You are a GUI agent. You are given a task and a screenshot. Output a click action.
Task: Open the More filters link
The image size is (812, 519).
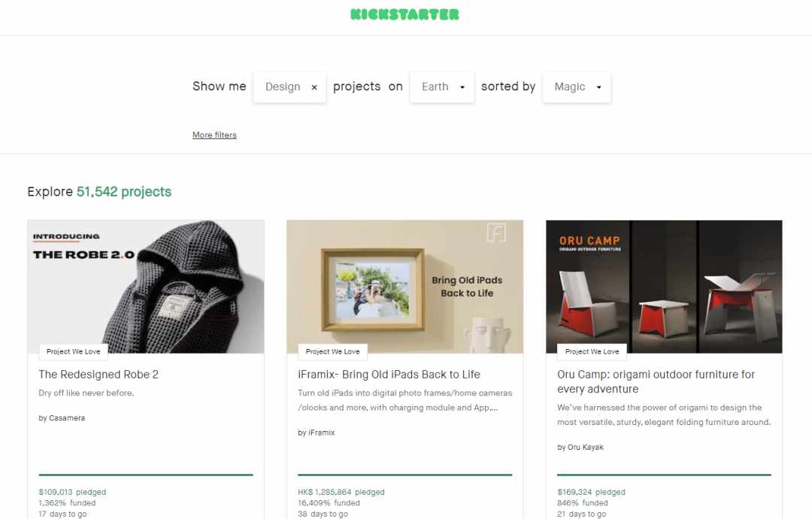click(x=214, y=135)
